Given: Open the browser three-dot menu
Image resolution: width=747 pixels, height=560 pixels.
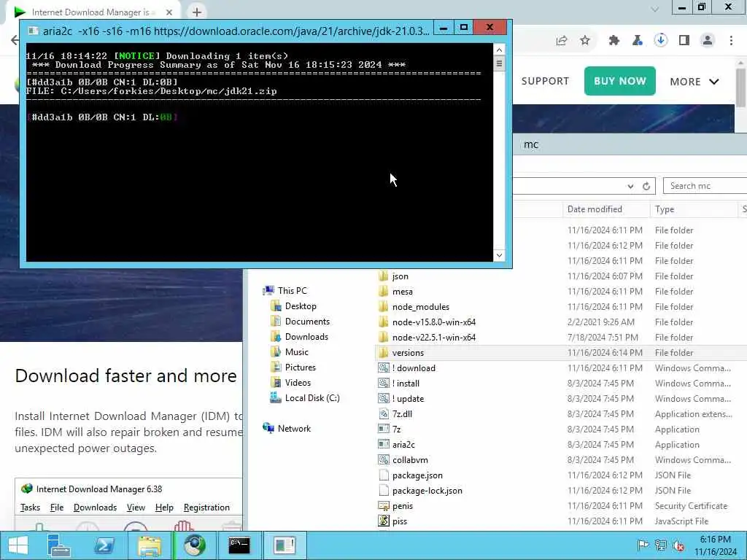Looking at the screenshot, I should (x=731, y=41).
